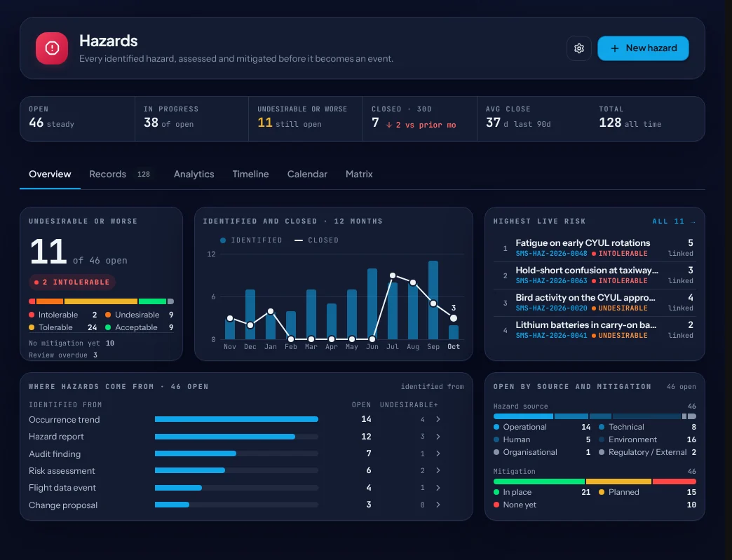Click the Jul closed data point
732x560 pixels.
pyautogui.click(x=393, y=276)
